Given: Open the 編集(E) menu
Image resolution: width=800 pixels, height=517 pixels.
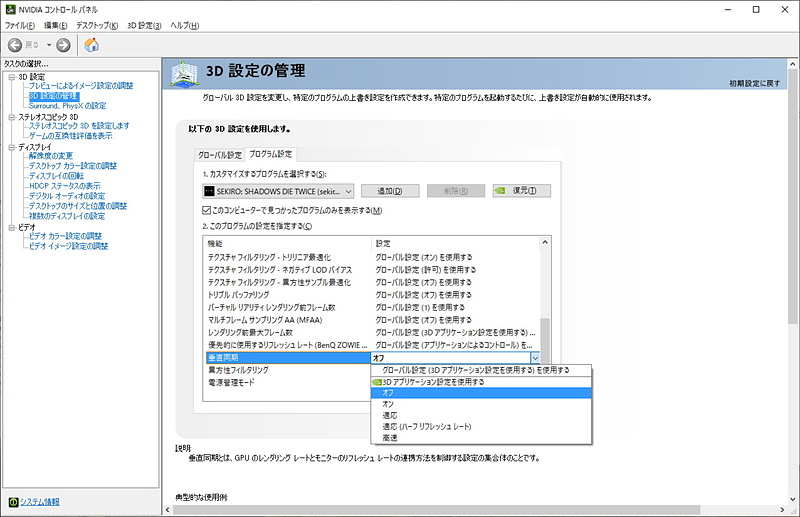Looking at the screenshot, I should click(x=55, y=26).
